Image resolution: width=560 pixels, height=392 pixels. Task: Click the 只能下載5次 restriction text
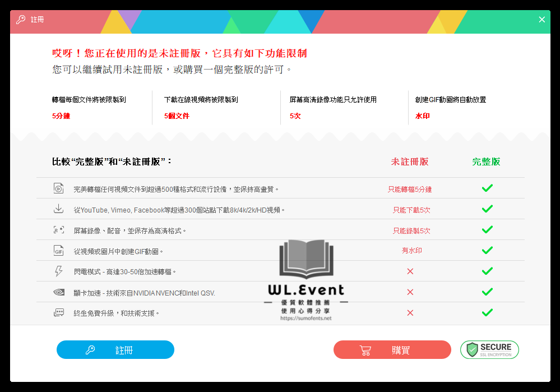pyautogui.click(x=411, y=210)
